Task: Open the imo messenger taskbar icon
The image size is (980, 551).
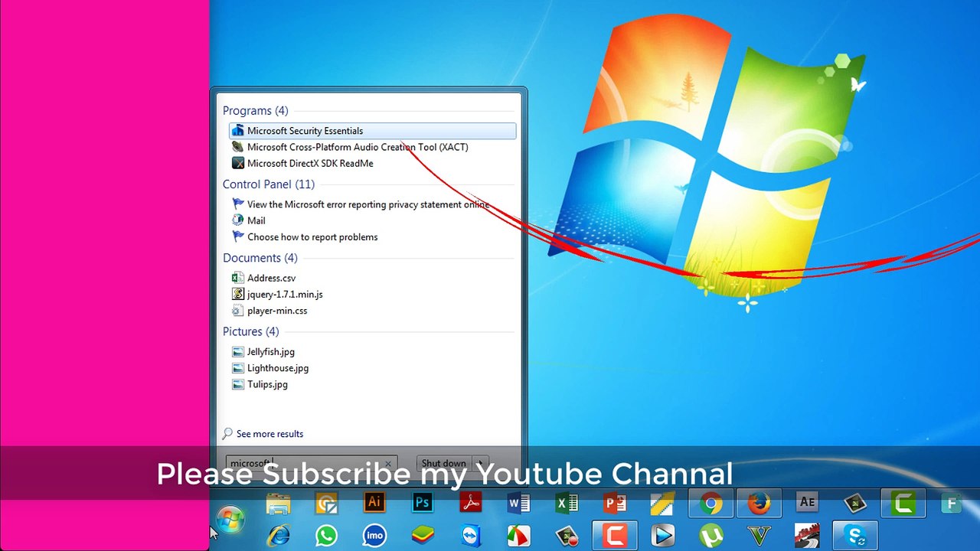Action: (374, 536)
